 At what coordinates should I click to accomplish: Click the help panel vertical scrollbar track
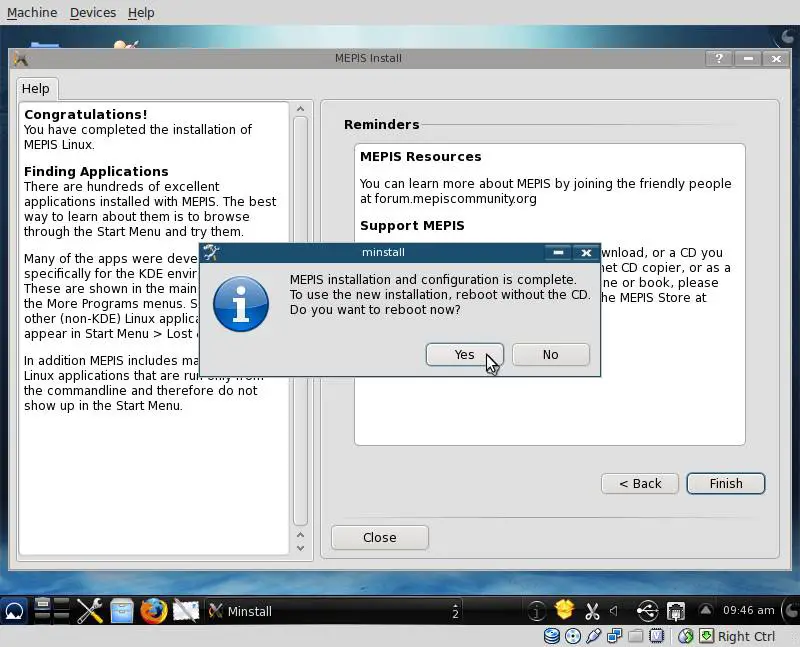[x=301, y=321]
